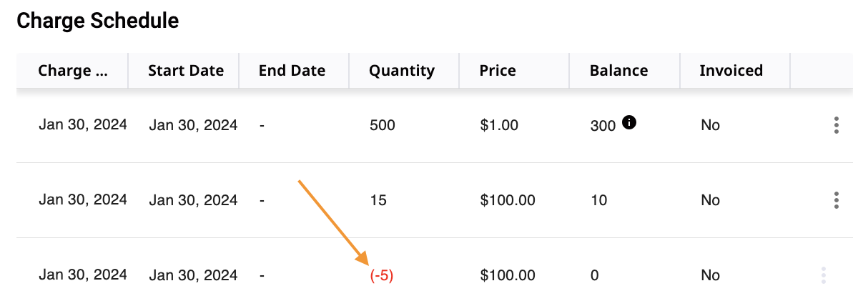
Task: Sort by the End Date column header
Action: pos(292,71)
